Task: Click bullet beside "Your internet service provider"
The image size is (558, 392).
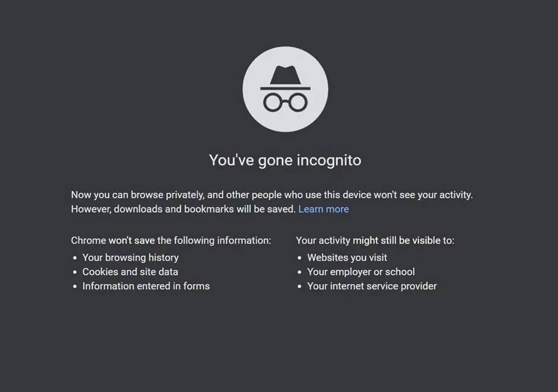Action: pyautogui.click(x=299, y=287)
